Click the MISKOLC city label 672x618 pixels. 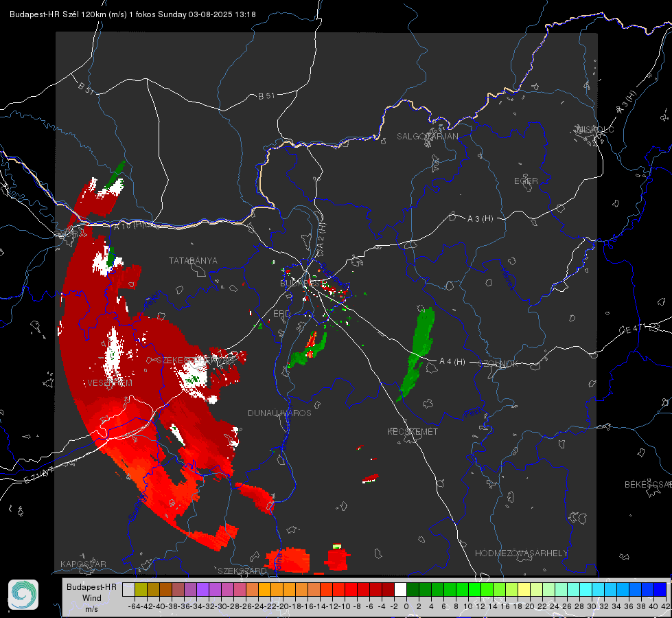click(595, 129)
